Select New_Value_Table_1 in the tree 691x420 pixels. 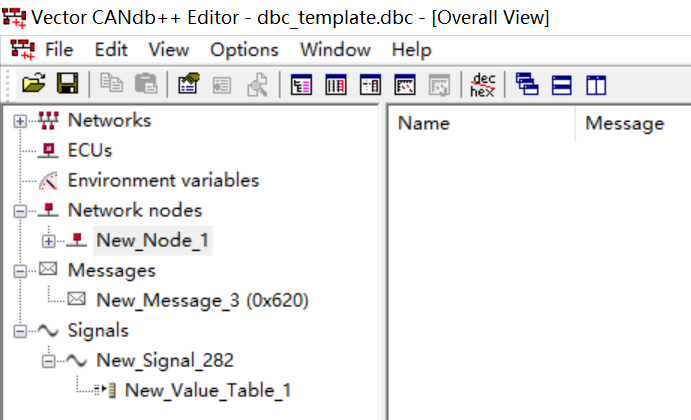click(208, 390)
